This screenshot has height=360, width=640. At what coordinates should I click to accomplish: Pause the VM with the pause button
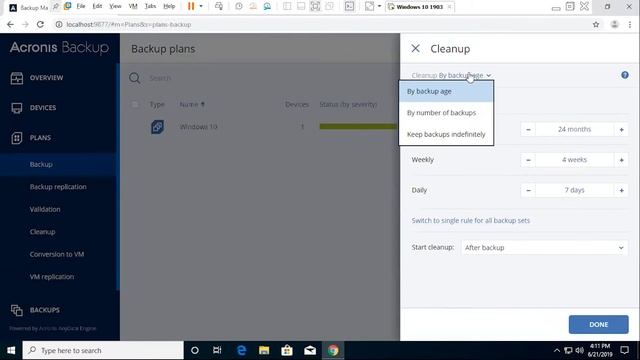191,7
